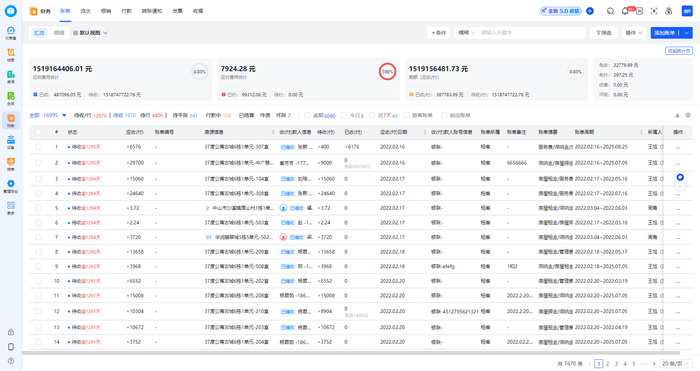This screenshot has width=700, height=371.
Task: Switch to the 发票 tab
Action: coord(177,11)
